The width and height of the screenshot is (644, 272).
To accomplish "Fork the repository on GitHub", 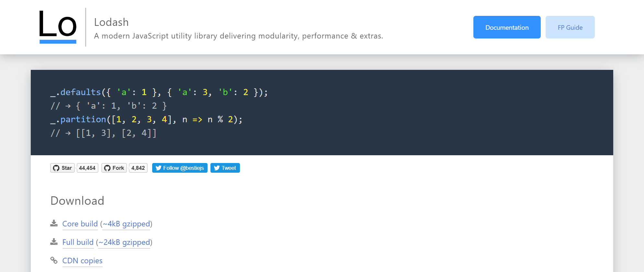I will tap(114, 168).
